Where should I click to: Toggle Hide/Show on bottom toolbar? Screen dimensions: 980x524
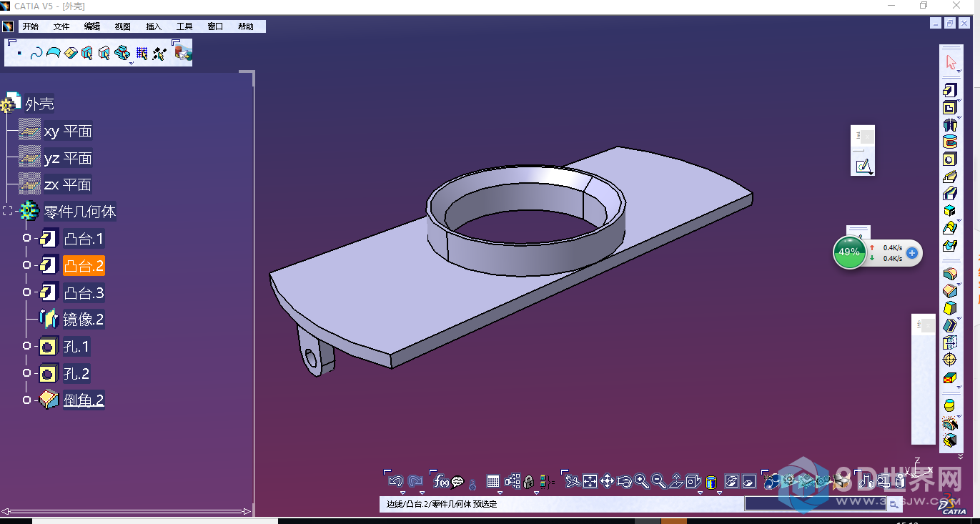point(731,481)
